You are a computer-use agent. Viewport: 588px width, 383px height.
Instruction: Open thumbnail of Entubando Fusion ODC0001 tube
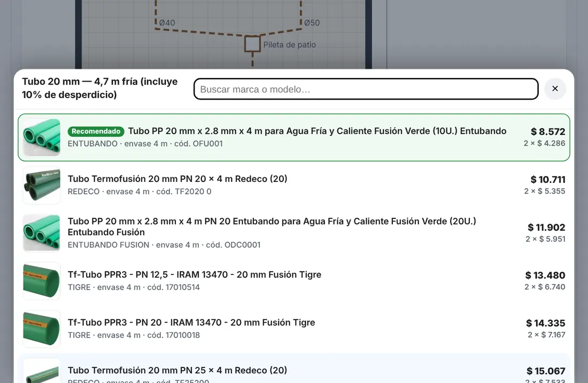42,233
